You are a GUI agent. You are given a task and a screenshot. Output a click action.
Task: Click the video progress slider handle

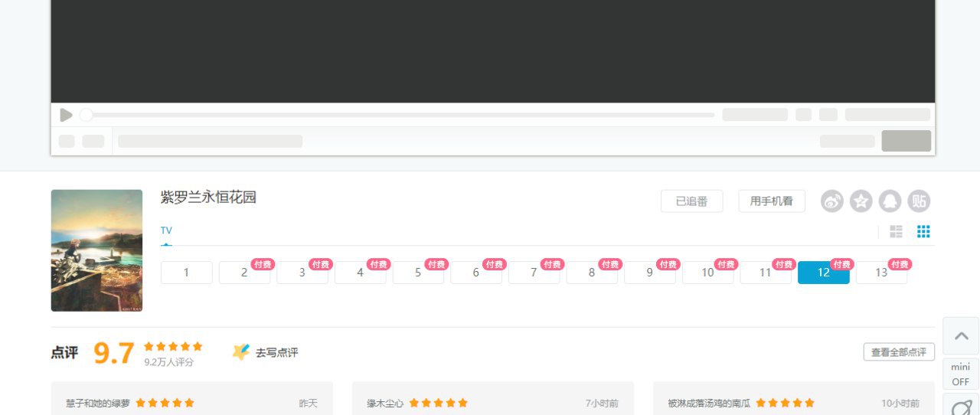tap(87, 115)
